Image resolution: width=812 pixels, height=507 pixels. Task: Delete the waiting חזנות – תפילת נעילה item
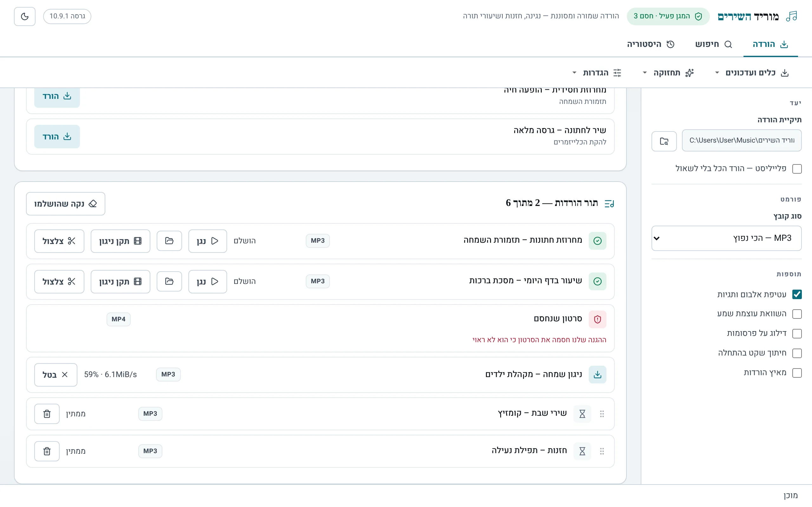tap(47, 451)
